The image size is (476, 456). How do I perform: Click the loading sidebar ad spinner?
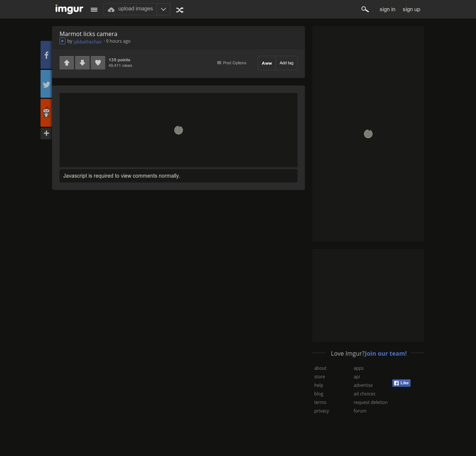368,134
